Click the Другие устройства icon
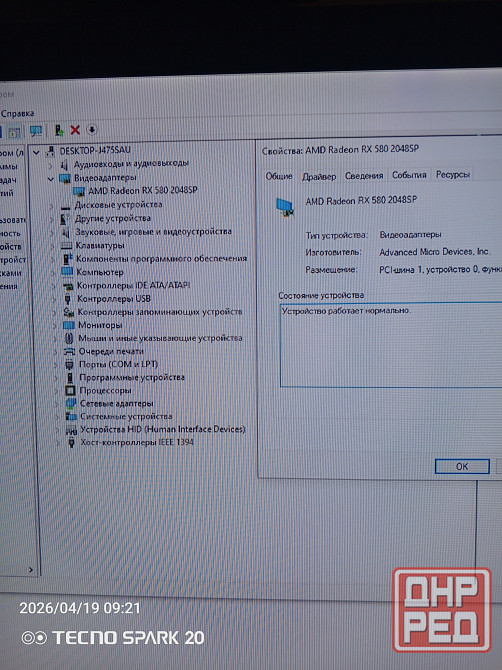 tap(65, 219)
